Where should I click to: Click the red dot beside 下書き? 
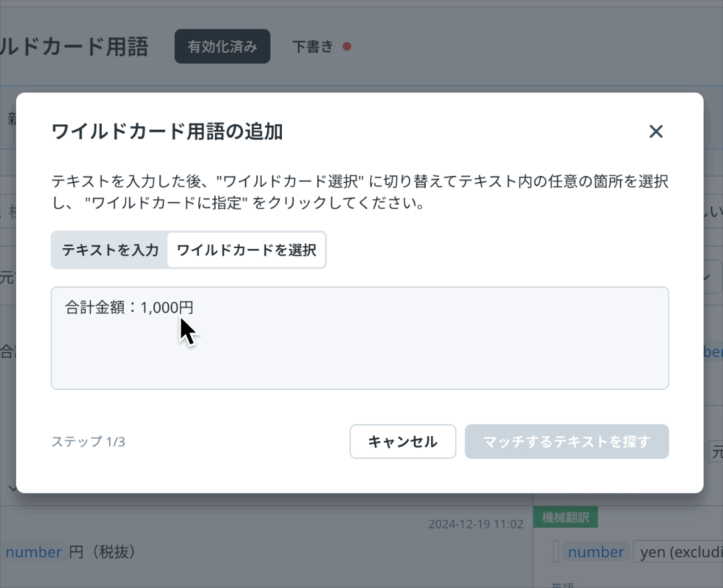(347, 47)
